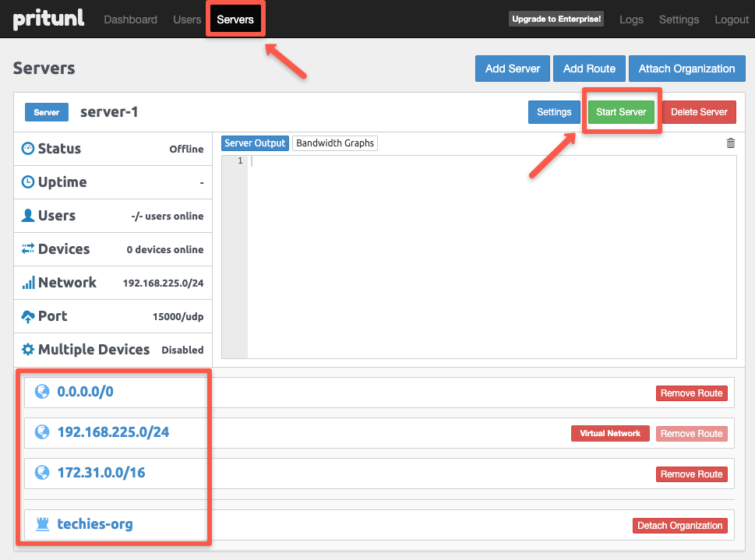Open the top navigation Settings

[679, 19]
